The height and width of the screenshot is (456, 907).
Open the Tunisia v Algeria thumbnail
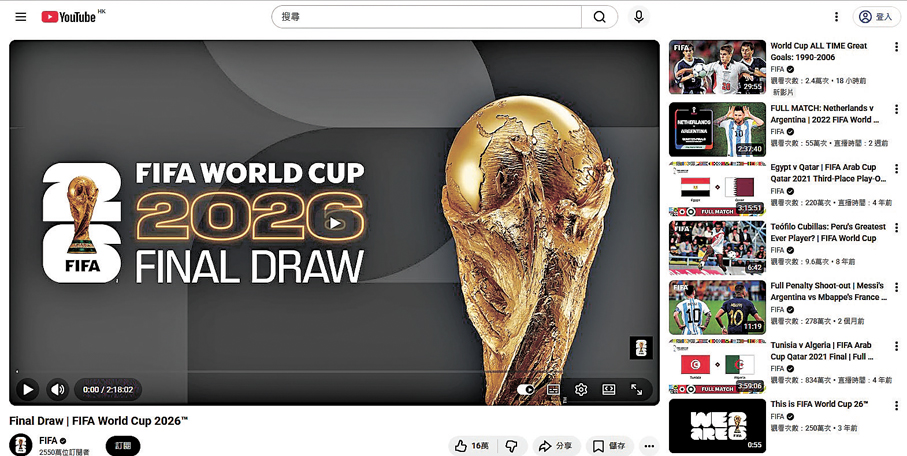click(x=717, y=366)
